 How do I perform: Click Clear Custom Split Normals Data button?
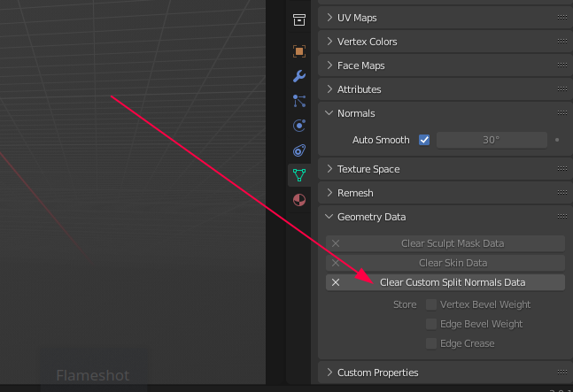tap(445, 282)
